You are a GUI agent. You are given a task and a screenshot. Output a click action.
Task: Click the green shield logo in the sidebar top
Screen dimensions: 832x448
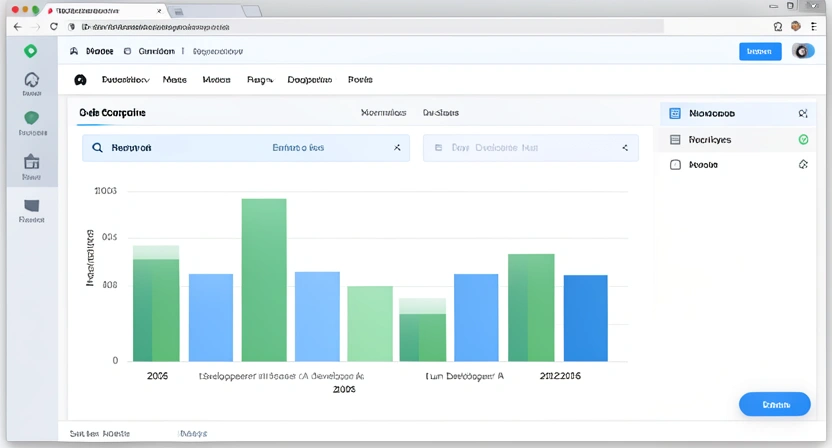31,51
